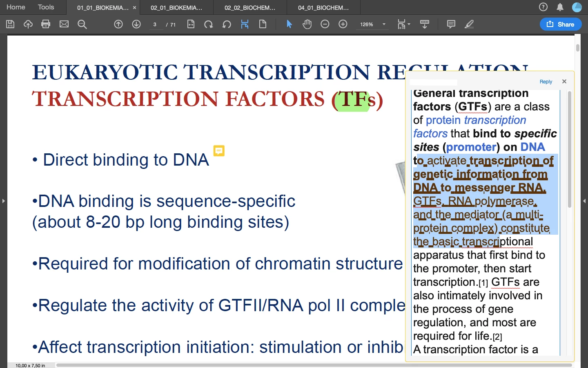Open the 02_01_BIOKEMIA document tab
Screen dimensions: 588x368
pos(176,7)
